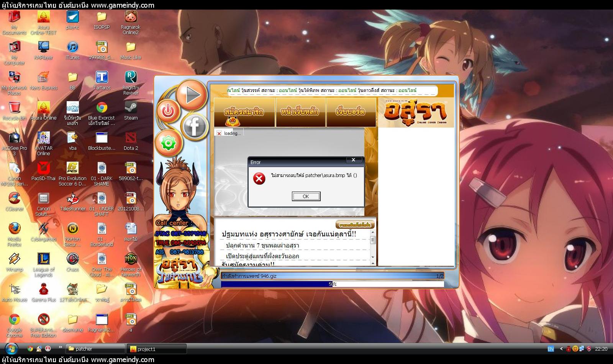Click Chrome icon in quick launch bar
Viewport: 613px width, 364px height.
click(30, 349)
